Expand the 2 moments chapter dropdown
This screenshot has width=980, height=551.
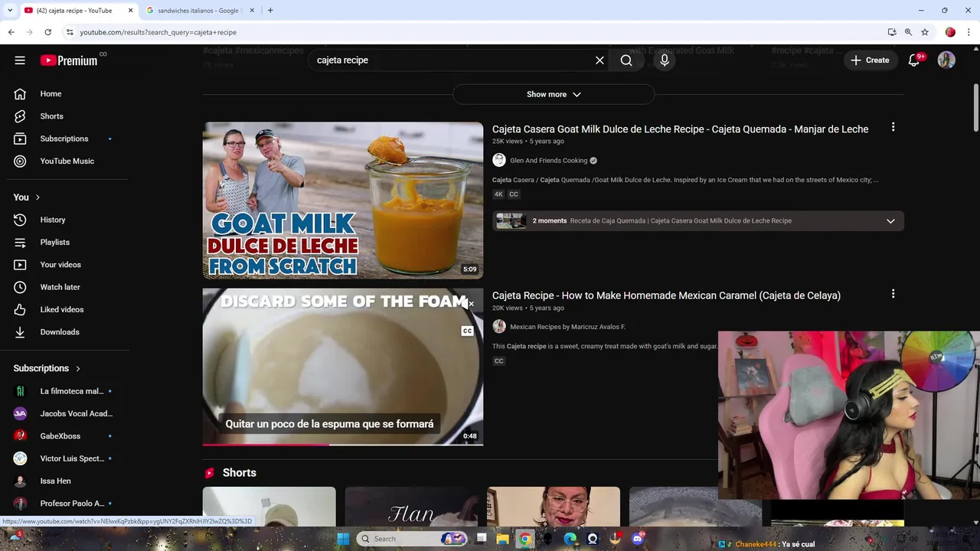click(890, 221)
